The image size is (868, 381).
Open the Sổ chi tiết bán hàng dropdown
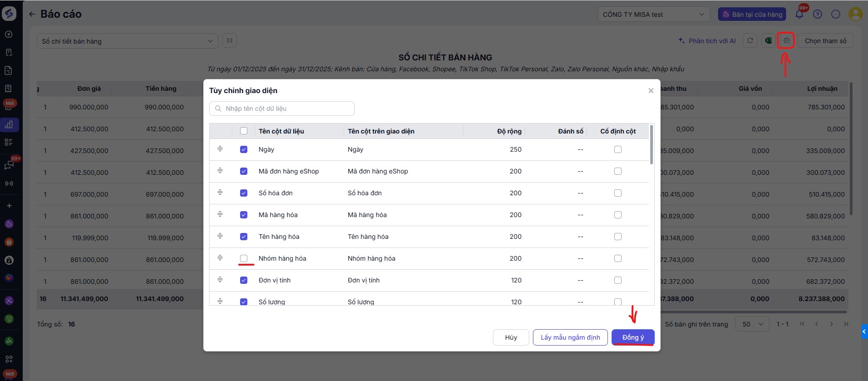click(x=127, y=41)
